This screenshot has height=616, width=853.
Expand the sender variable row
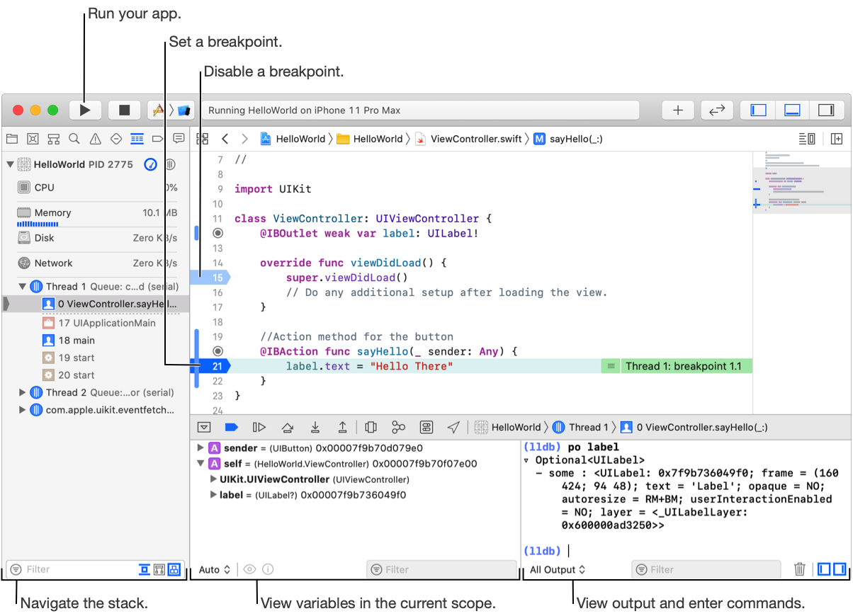click(200, 448)
